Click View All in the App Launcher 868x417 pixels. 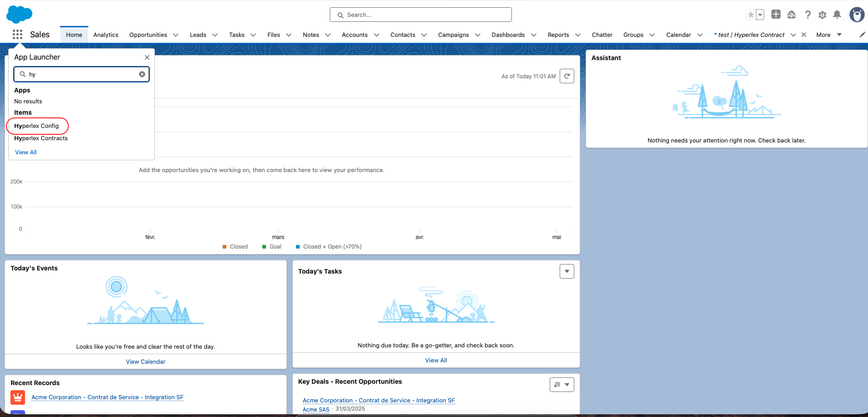coord(26,152)
